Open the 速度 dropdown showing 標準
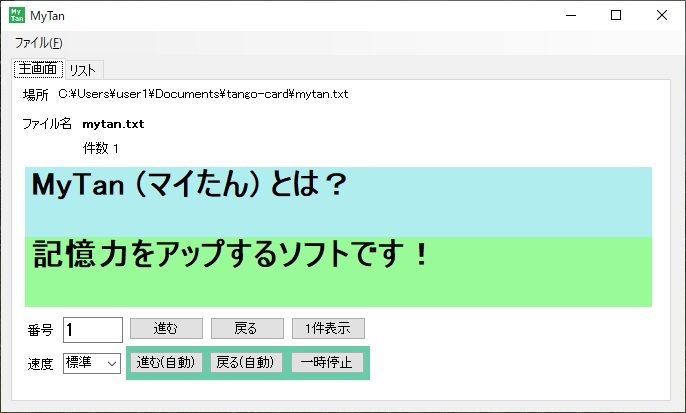 pos(92,363)
